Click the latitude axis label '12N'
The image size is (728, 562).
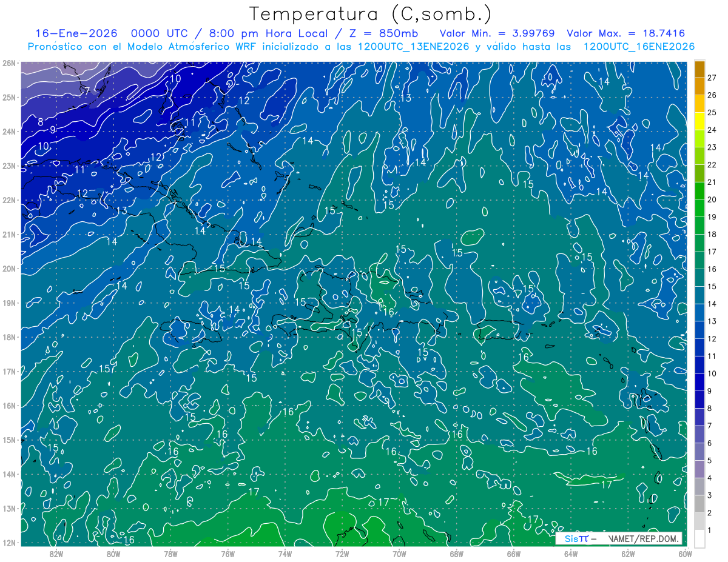pyautogui.click(x=8, y=543)
